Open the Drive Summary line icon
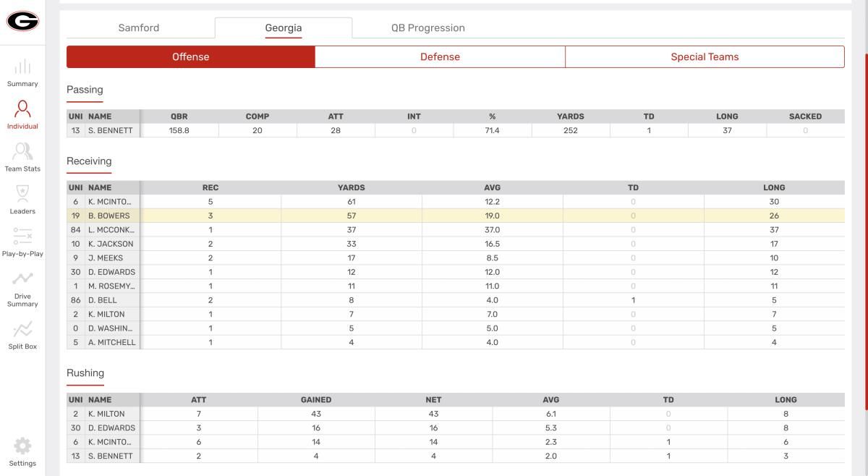 22,279
